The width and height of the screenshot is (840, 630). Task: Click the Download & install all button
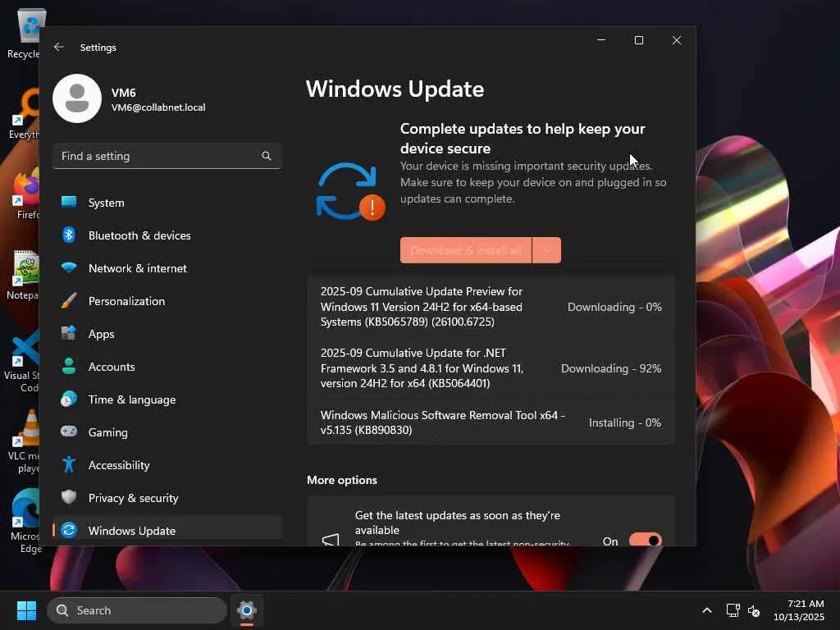coord(466,250)
